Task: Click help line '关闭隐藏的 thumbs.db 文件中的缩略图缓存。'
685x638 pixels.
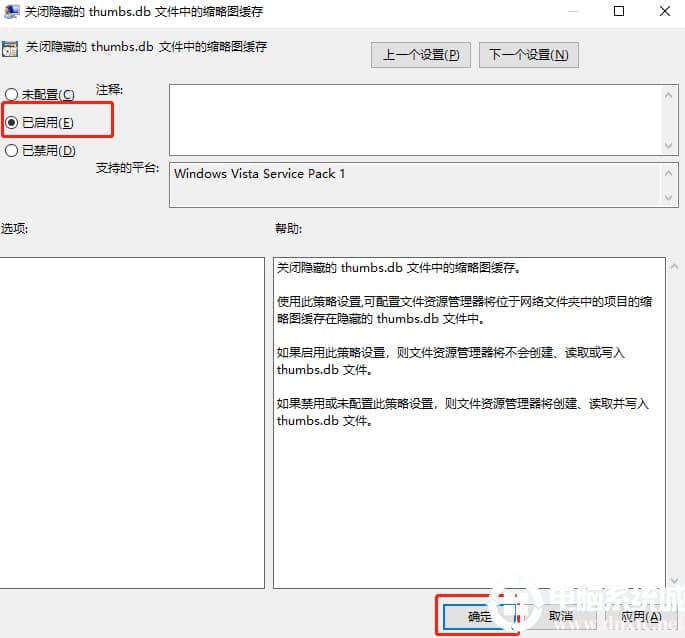Action: point(398,267)
